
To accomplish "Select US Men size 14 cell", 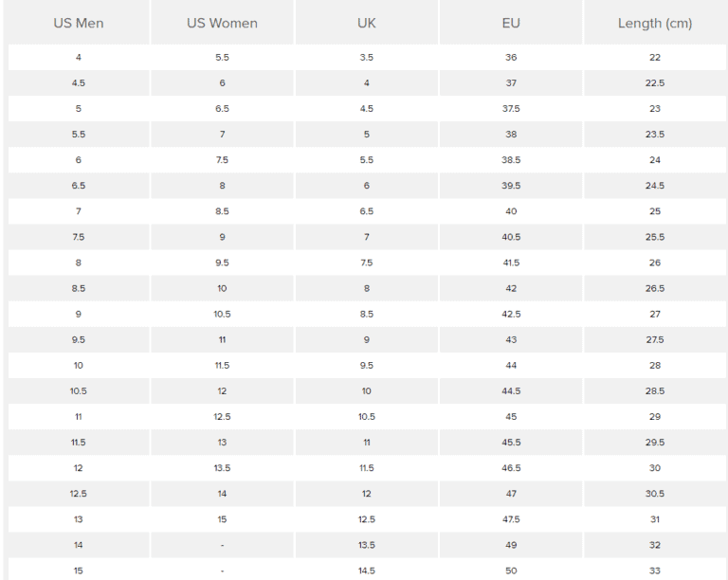I will [78, 545].
